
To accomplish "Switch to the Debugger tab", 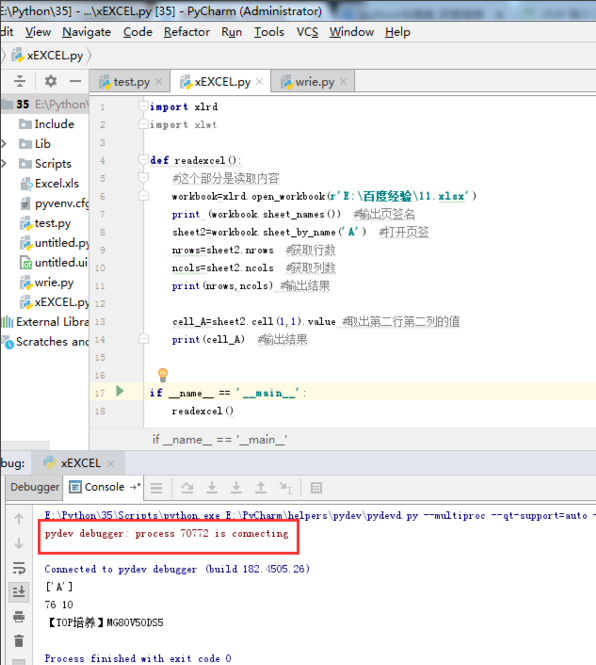I will pyautogui.click(x=35, y=487).
